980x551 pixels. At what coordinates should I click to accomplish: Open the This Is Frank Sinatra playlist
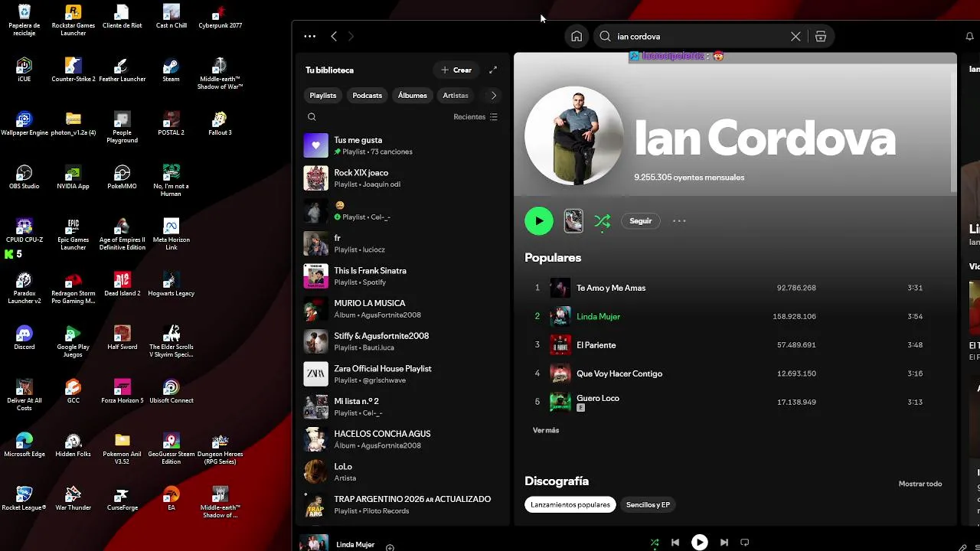point(401,276)
